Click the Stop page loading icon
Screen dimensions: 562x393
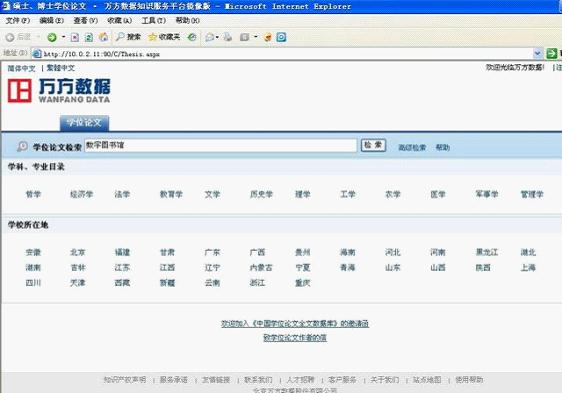click(x=75, y=37)
